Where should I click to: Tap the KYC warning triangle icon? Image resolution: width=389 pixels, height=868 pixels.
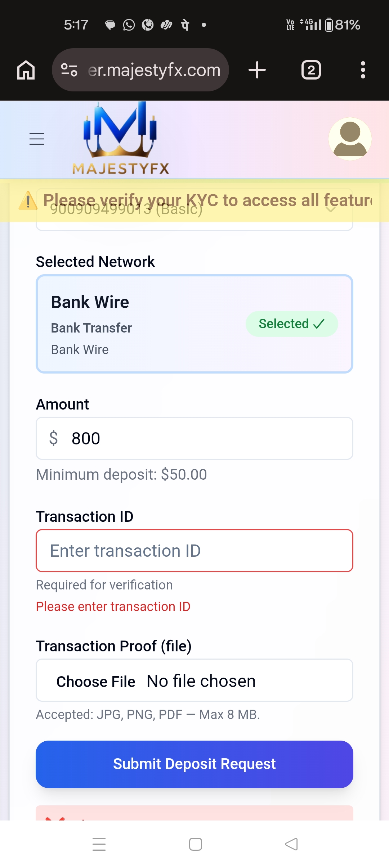[28, 201]
